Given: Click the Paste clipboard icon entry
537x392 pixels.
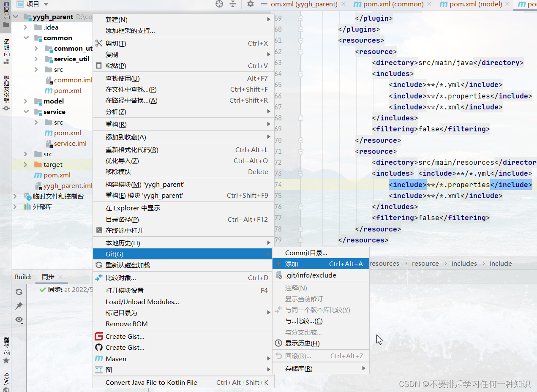Looking at the screenshot, I should 183,66.
